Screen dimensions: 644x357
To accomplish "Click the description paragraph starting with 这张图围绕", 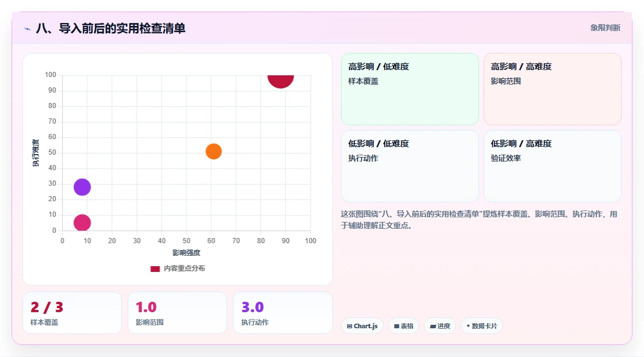I will click(x=479, y=220).
